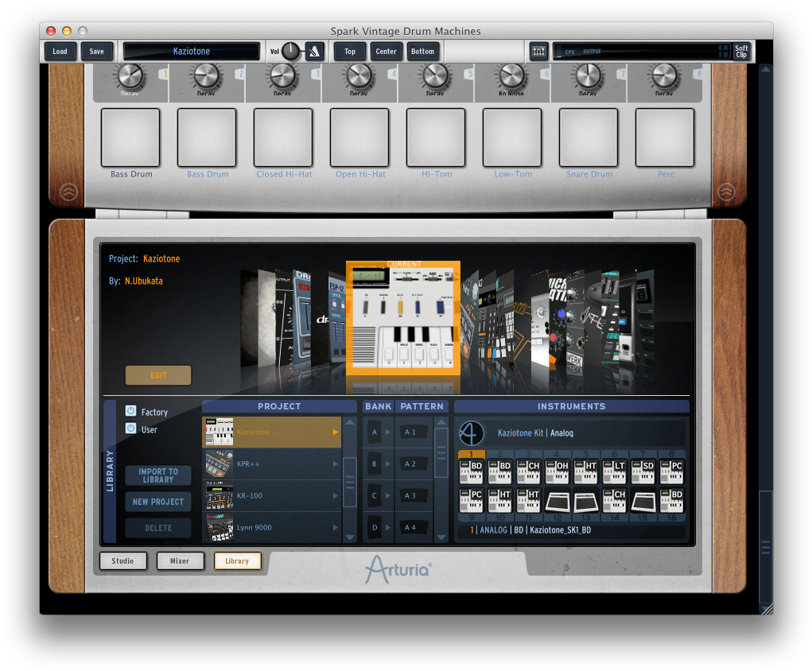Select instrument slot 6 LT icon
Viewport: 812px width, 671px height.
pyautogui.click(x=614, y=471)
